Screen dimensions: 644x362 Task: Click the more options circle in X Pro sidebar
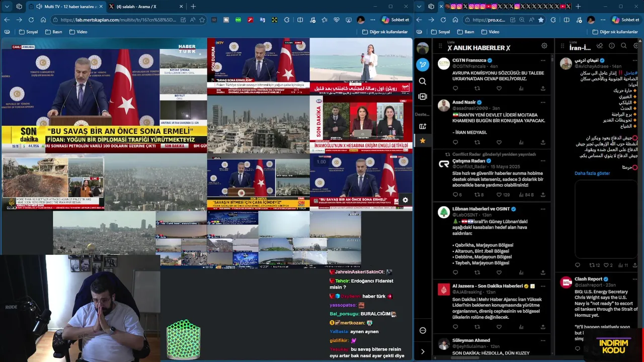click(x=423, y=330)
